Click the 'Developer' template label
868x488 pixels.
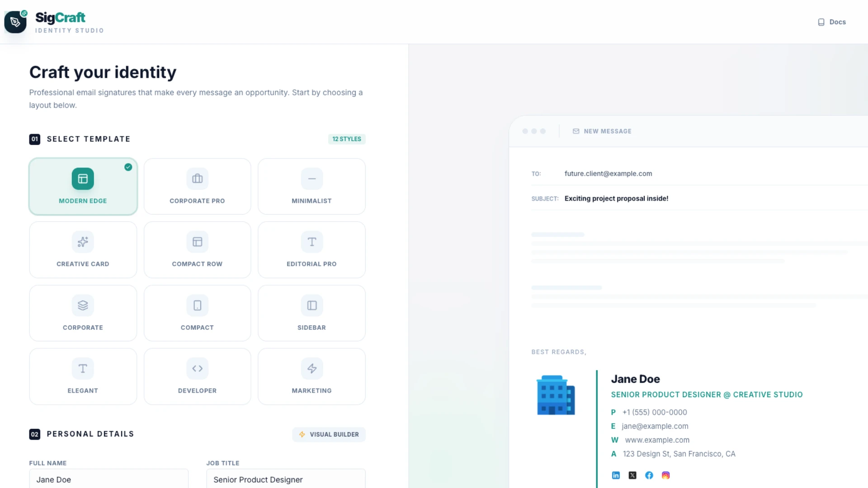(x=197, y=391)
